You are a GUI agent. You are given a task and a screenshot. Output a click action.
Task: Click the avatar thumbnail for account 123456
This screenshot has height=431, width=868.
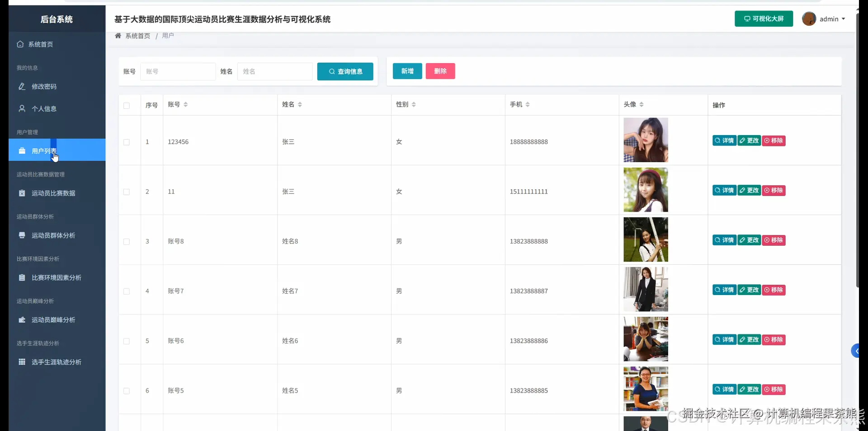pyautogui.click(x=646, y=140)
